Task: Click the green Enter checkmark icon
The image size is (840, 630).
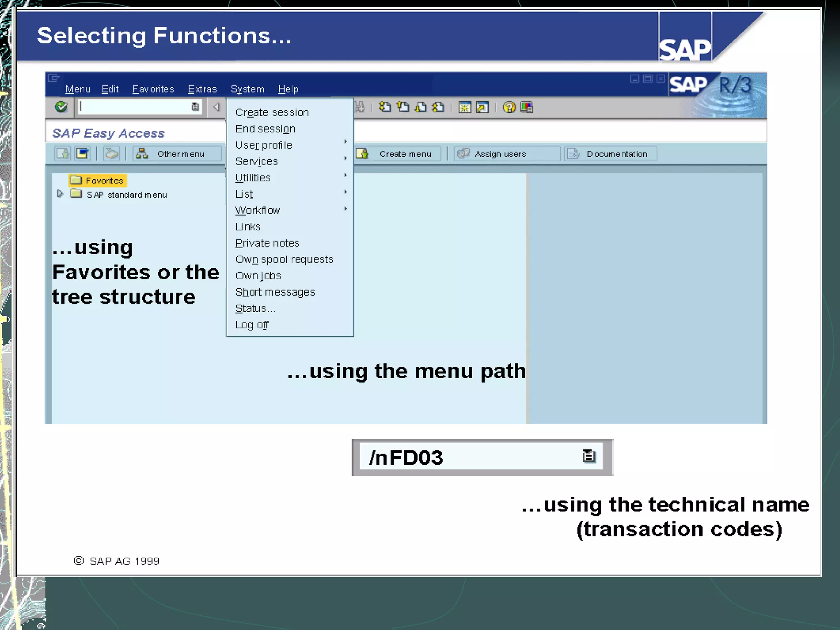Action: point(61,107)
